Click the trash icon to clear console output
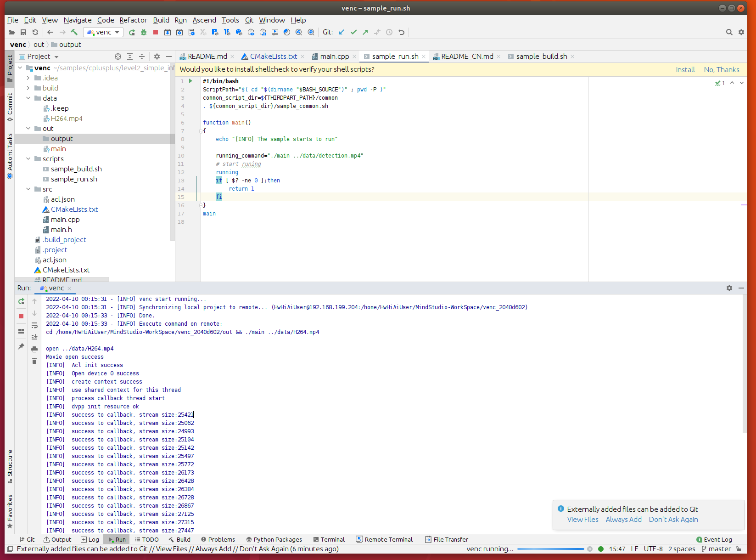 (34, 361)
